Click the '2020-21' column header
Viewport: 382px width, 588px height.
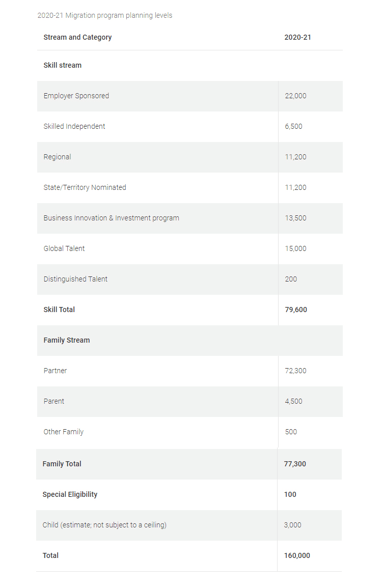[x=297, y=37]
